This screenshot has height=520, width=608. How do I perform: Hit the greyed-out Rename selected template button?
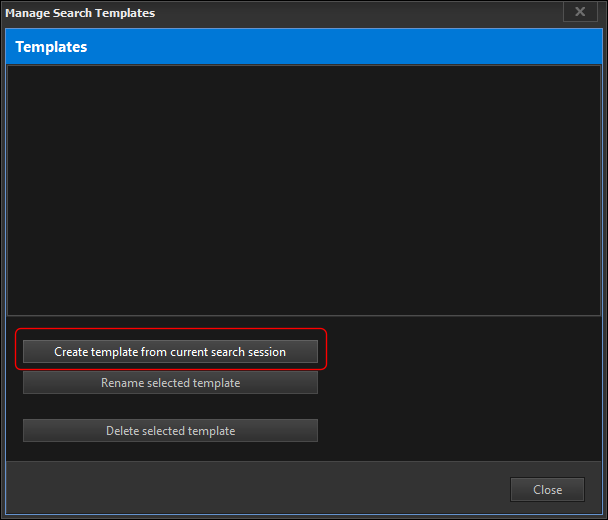(x=170, y=383)
